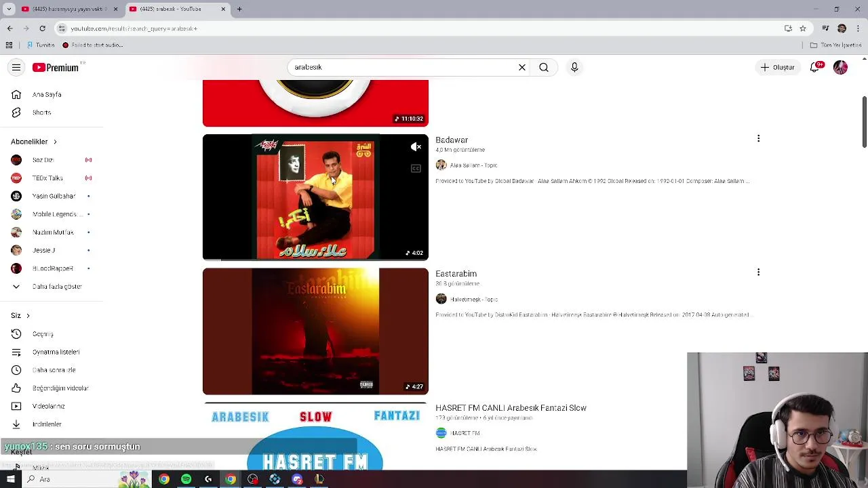Bookmark this page with the star
The width and height of the screenshot is (868, 488).
tap(803, 28)
